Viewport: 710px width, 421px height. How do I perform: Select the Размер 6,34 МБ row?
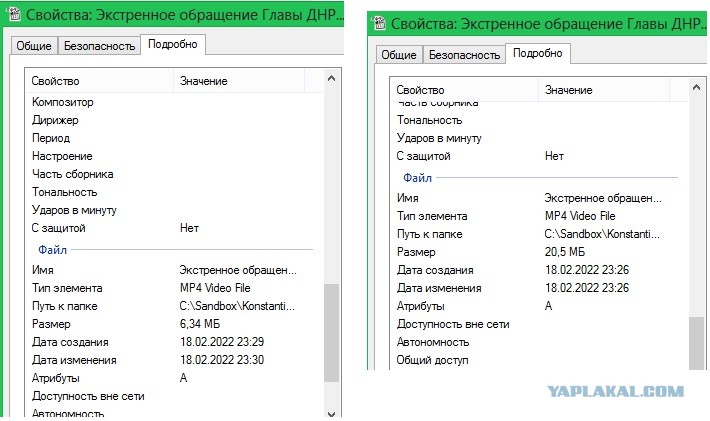coord(174,324)
